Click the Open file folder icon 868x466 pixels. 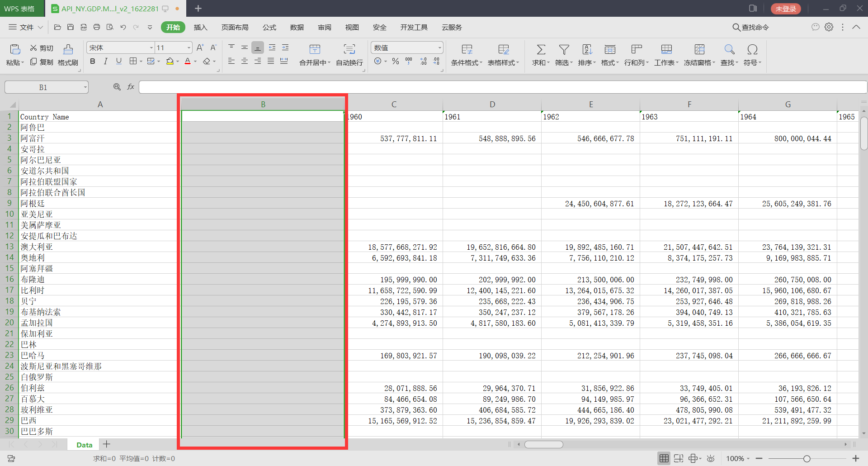[57, 27]
